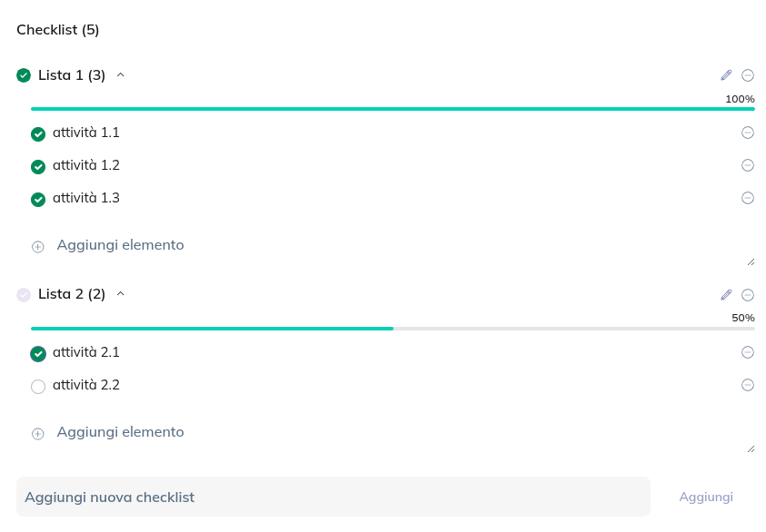The width and height of the screenshot is (766, 532).
Task: Click the Lista 2 progress bar
Action: (x=393, y=329)
